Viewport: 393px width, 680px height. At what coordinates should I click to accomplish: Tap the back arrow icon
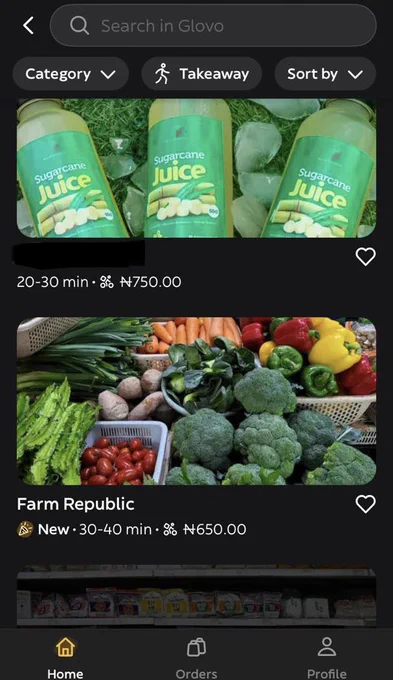click(x=28, y=26)
